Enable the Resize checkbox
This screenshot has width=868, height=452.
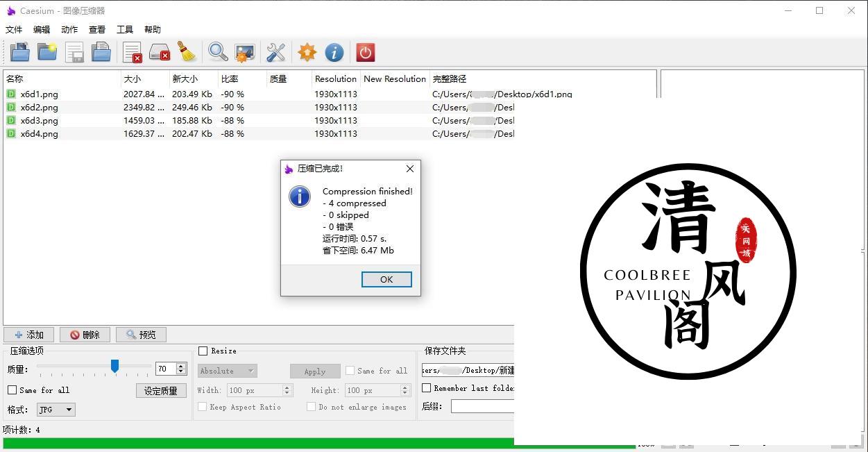pyautogui.click(x=203, y=351)
